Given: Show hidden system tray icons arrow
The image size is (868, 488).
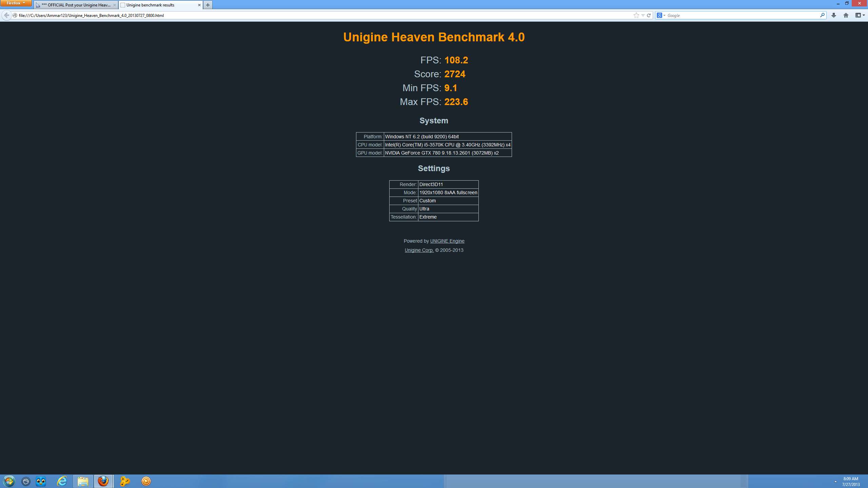Looking at the screenshot, I should pos(835,482).
